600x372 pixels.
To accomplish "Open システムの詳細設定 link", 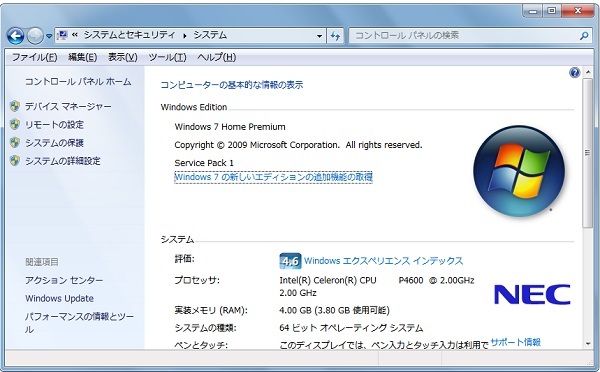I will pyautogui.click(x=63, y=161).
